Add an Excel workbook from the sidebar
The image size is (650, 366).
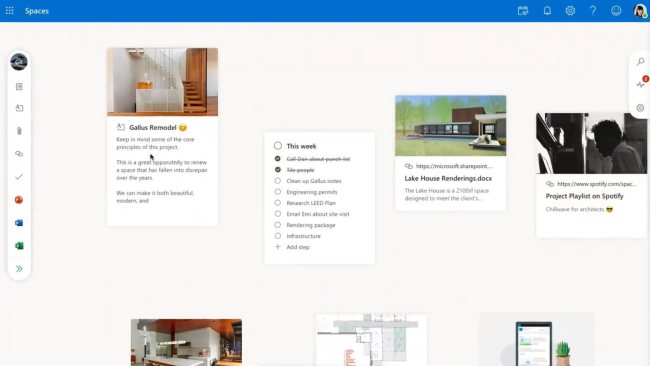point(19,246)
